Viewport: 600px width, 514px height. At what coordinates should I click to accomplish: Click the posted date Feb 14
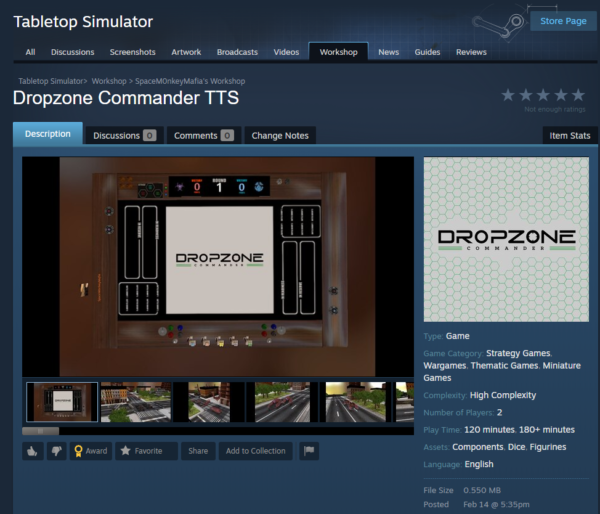tap(496, 504)
